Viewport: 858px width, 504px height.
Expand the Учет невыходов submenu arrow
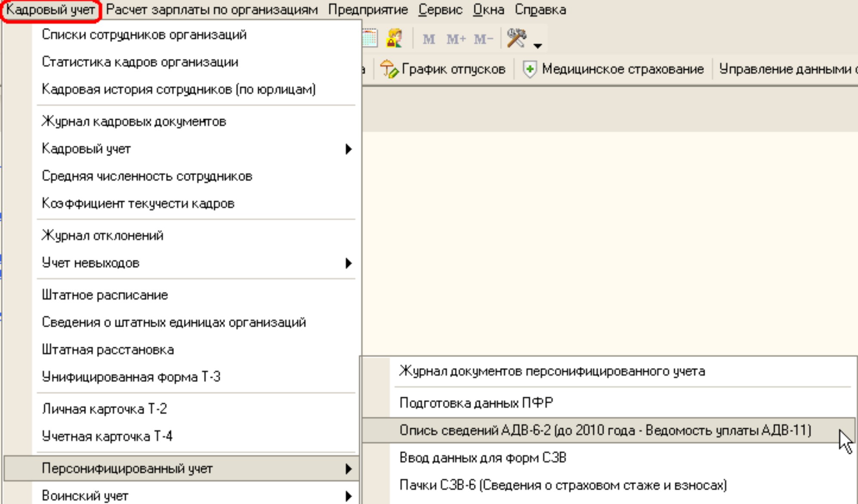coord(349,263)
